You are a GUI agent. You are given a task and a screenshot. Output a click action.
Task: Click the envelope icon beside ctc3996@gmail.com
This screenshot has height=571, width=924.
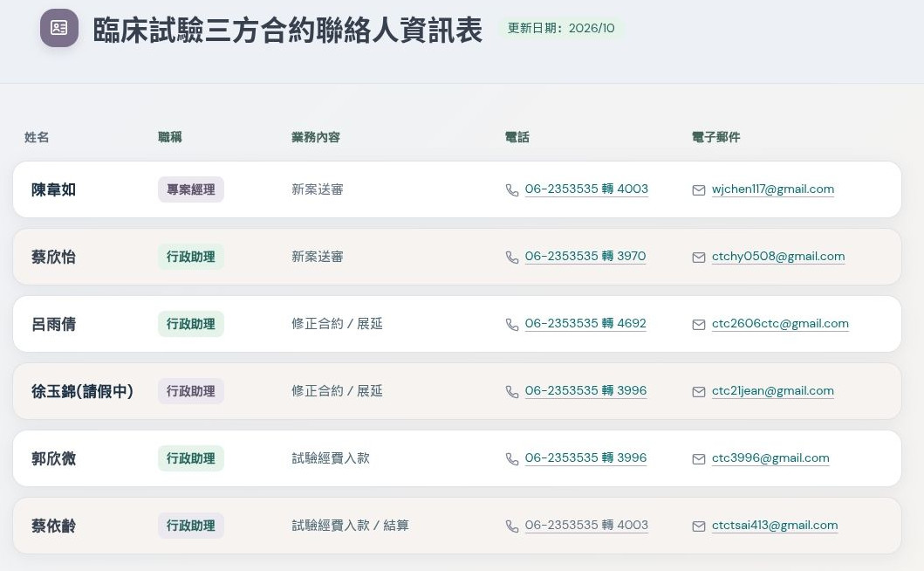[699, 459]
